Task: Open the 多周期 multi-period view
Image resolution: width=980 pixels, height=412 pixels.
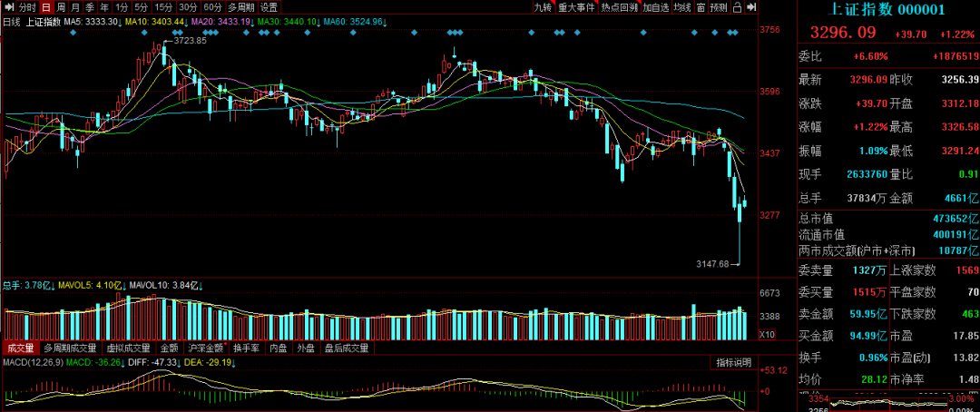Action: point(240,7)
